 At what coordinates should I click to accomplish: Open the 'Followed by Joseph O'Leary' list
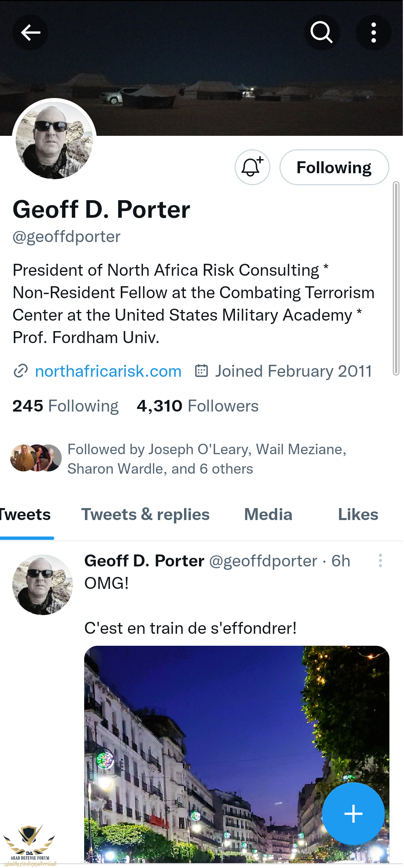207,459
